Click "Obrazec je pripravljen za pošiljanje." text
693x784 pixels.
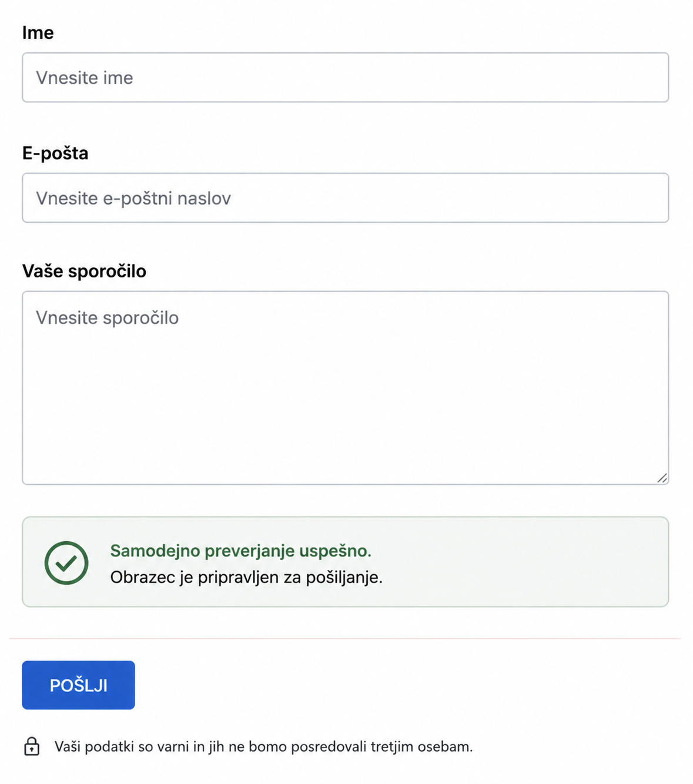pyautogui.click(x=246, y=578)
